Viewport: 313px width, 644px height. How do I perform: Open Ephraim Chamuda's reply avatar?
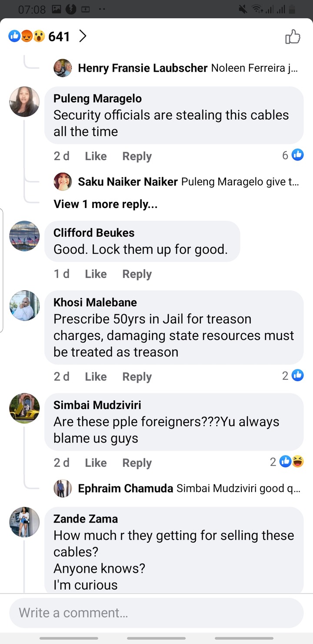63,489
